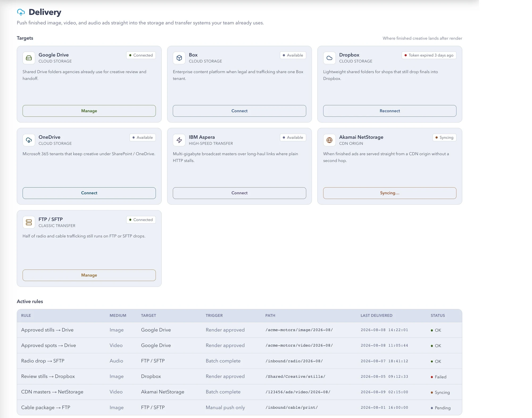
Task: Click the Dropbox cloud icon
Action: pyautogui.click(x=329, y=58)
